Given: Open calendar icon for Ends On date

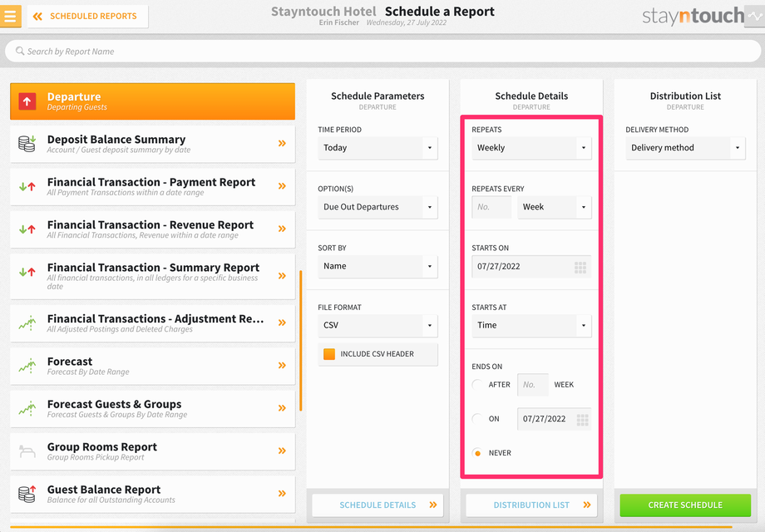Looking at the screenshot, I should (583, 419).
